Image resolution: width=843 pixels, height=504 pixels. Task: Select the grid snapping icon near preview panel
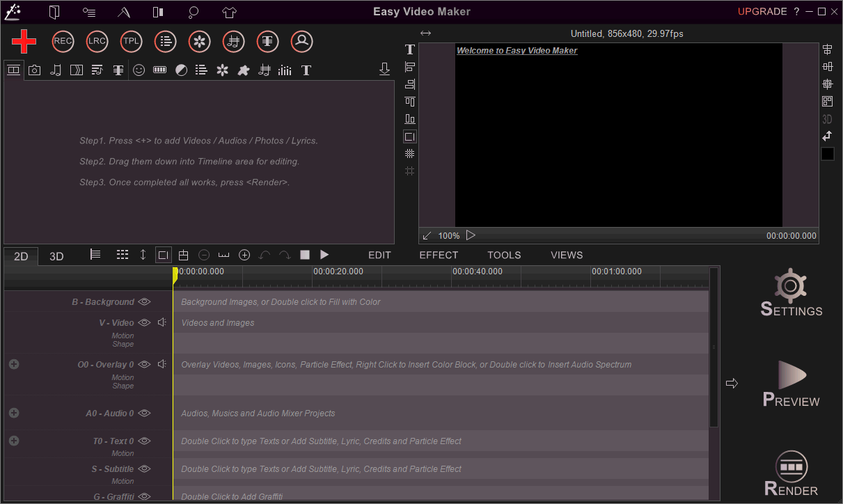(410, 171)
